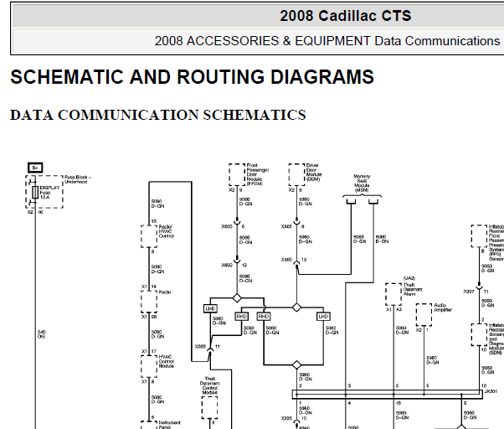504x429 pixels.
Task: Click the (UA2) option code label
Action: [x=409, y=278]
